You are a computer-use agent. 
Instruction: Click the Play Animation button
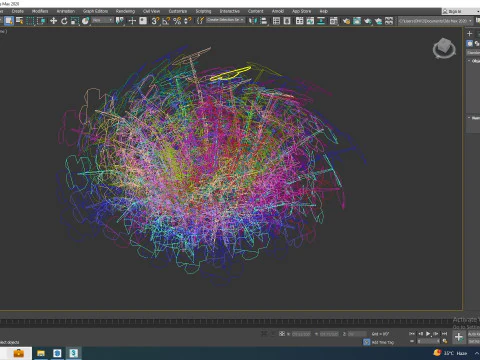click(x=428, y=334)
